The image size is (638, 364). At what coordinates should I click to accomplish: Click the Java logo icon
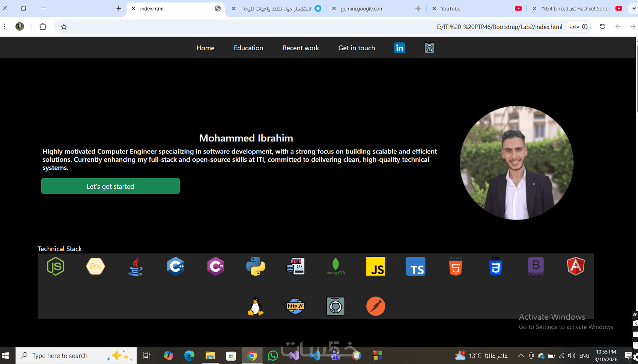coord(135,266)
